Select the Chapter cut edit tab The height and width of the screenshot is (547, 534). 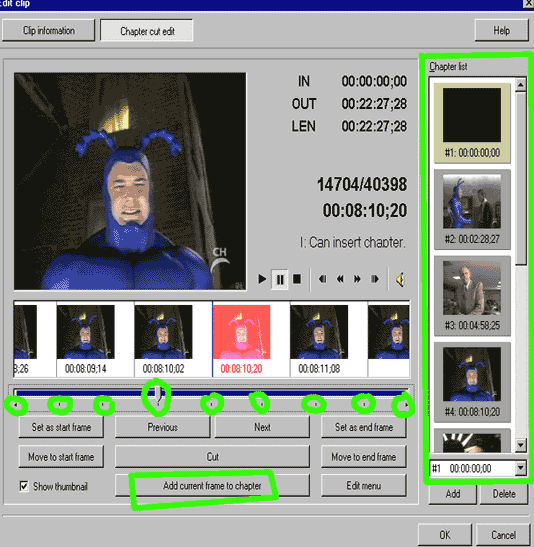147,31
